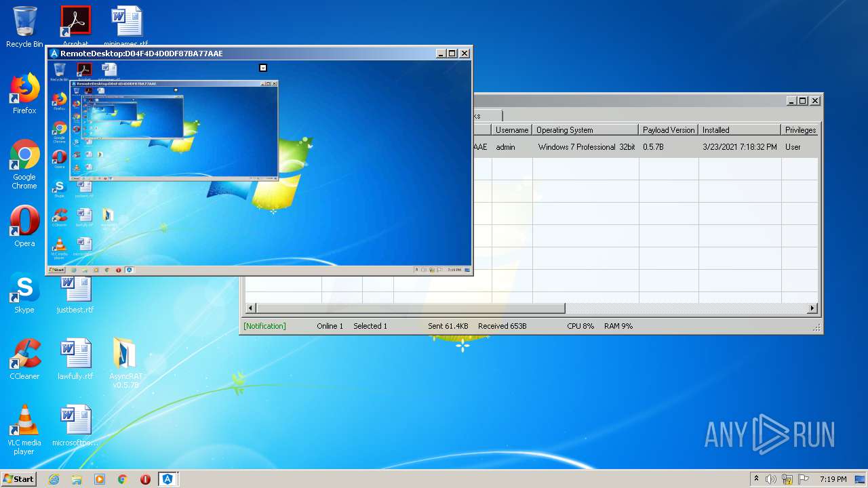Maximize the AsyncRAT main window
Image resolution: width=868 pixels, height=488 pixels.
click(803, 100)
